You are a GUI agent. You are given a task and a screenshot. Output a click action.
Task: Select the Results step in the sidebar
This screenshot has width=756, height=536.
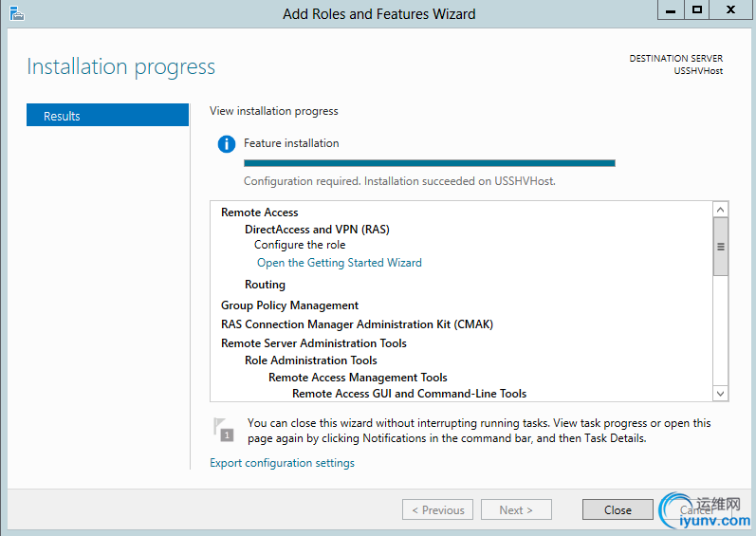coord(107,116)
